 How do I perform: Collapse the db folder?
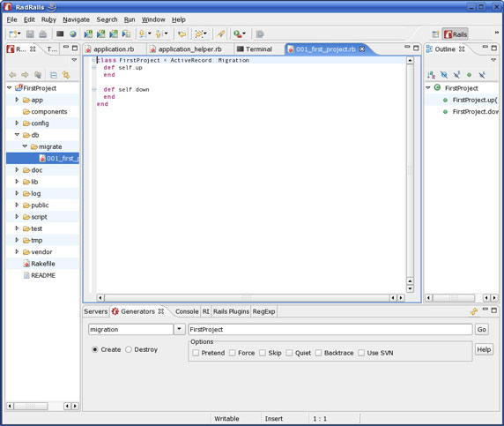[17, 134]
